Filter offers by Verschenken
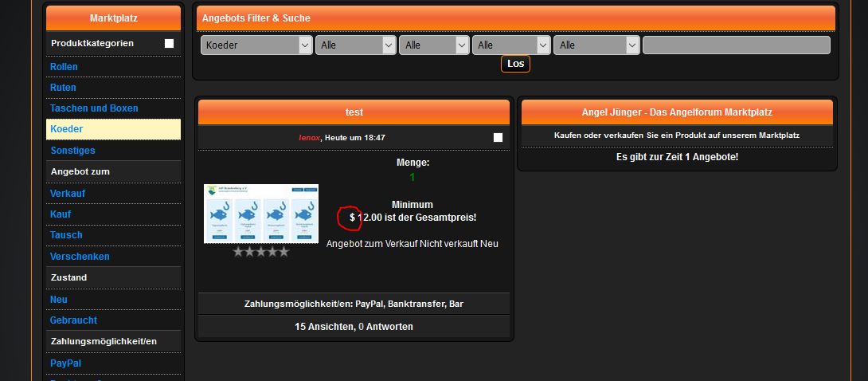The height and width of the screenshot is (381, 868). click(x=80, y=257)
